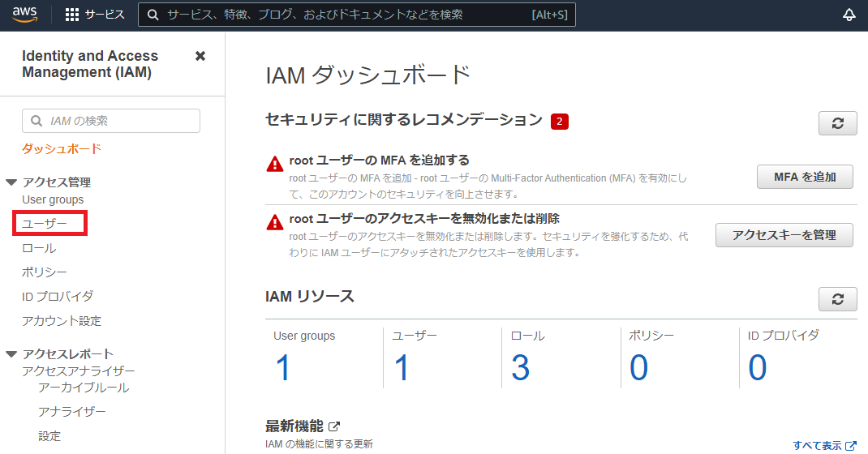Image resolution: width=868 pixels, height=454 pixels.
Task: Click warning icon for root access key
Action: [275, 222]
